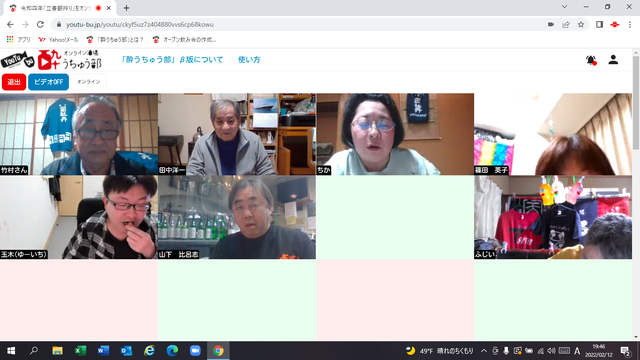The height and width of the screenshot is (360, 640).
Task: Open Windows action center notifications
Action: (625, 351)
